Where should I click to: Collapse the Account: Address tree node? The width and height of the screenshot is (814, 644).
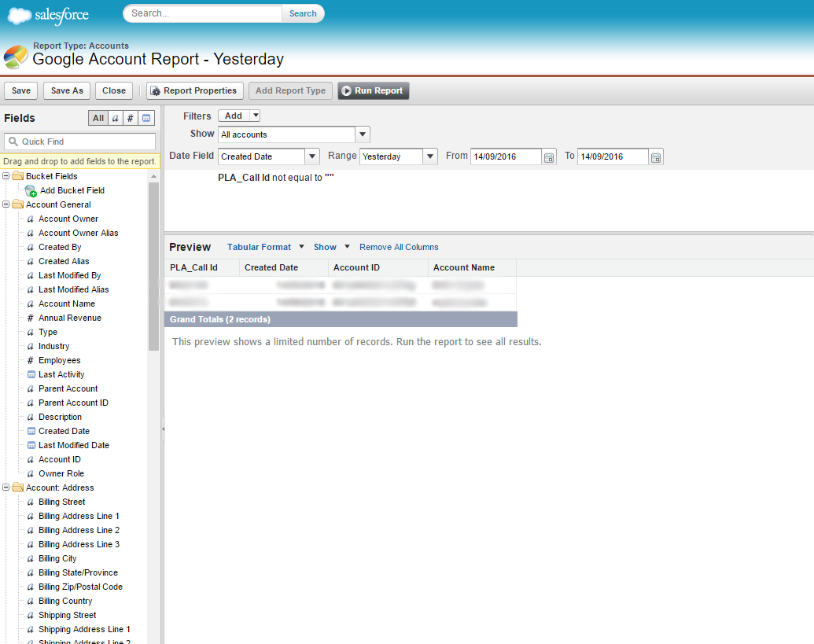click(6, 488)
